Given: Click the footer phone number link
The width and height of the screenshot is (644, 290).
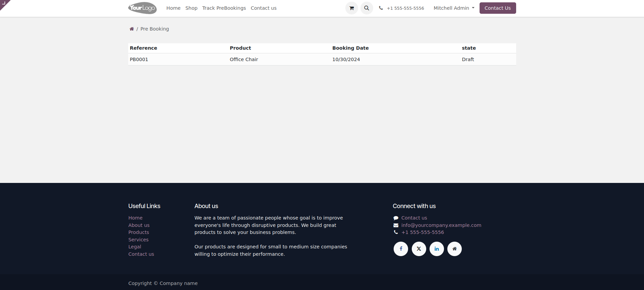Looking at the screenshot, I should click(x=423, y=232).
